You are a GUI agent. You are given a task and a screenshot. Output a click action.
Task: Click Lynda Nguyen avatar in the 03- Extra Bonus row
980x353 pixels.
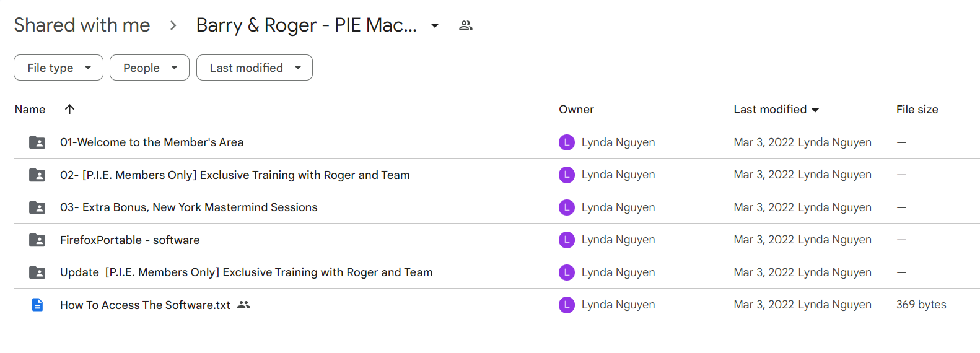[x=567, y=207]
